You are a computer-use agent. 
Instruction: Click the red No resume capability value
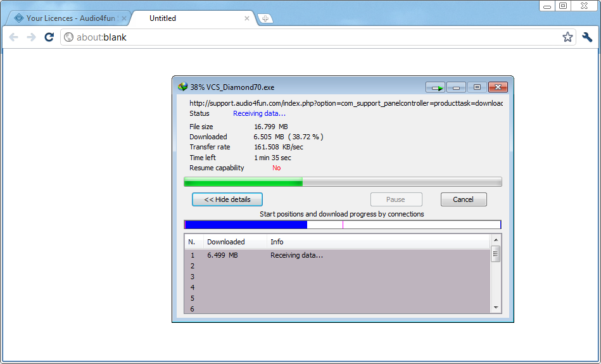[x=276, y=168]
